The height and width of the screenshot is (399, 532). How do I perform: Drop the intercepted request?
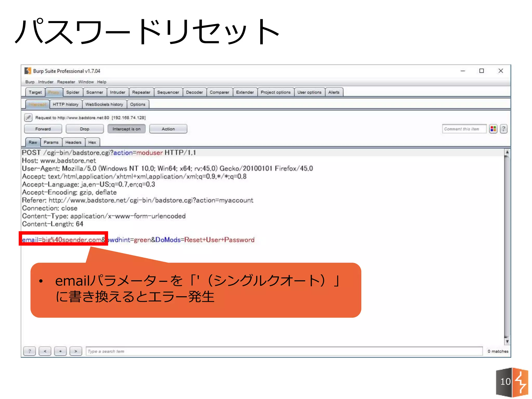[x=85, y=129]
